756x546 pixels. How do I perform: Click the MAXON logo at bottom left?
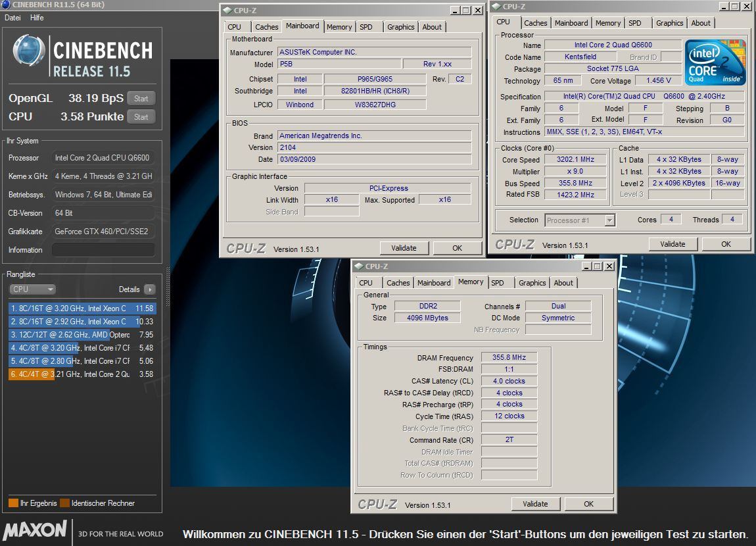(35, 530)
